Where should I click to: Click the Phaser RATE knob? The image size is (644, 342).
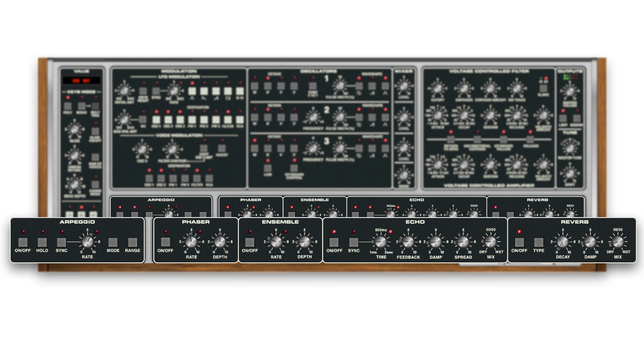191,242
